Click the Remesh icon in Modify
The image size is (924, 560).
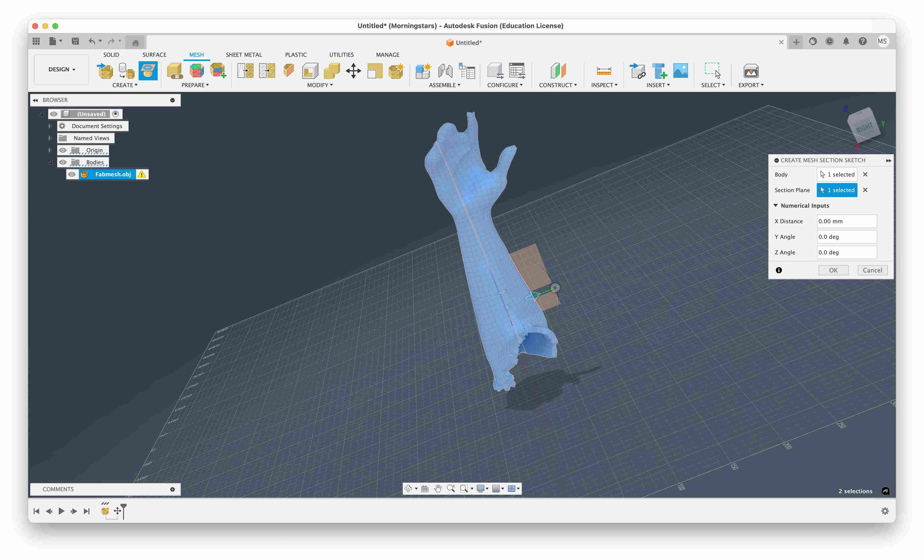[x=245, y=71]
